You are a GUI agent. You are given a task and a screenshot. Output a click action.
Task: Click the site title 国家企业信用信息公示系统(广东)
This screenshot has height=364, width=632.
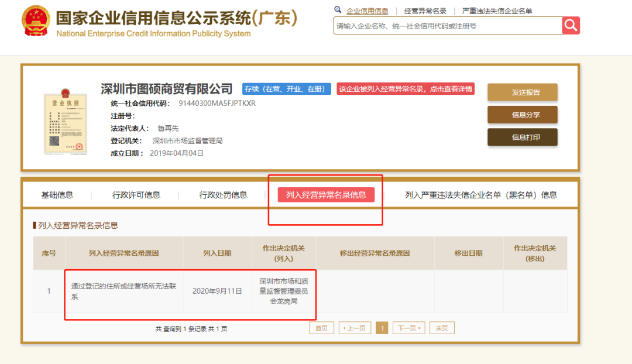point(177,18)
